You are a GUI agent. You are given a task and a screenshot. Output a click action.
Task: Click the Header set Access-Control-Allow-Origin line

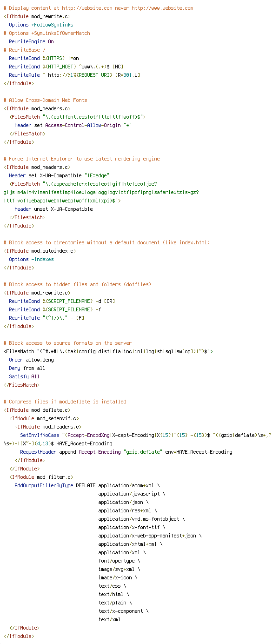(73, 125)
